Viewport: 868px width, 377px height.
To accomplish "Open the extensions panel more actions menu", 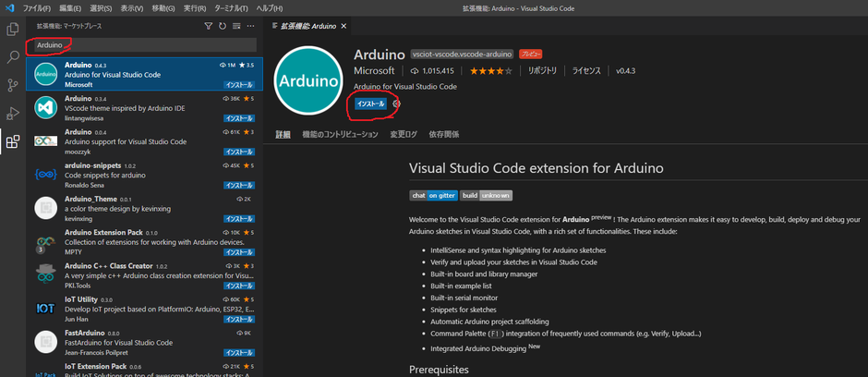I will click(250, 26).
